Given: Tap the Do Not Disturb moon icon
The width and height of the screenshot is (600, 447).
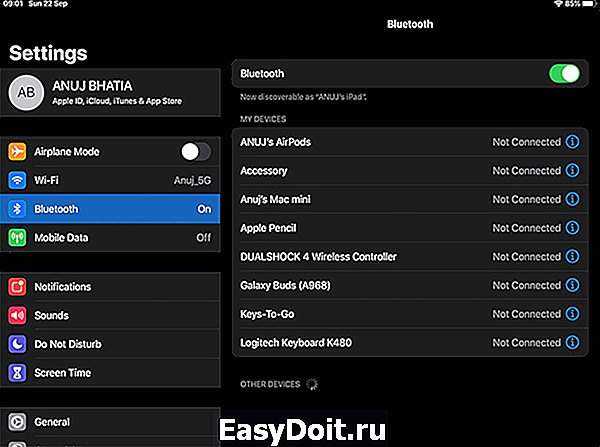Looking at the screenshot, I should [17, 344].
